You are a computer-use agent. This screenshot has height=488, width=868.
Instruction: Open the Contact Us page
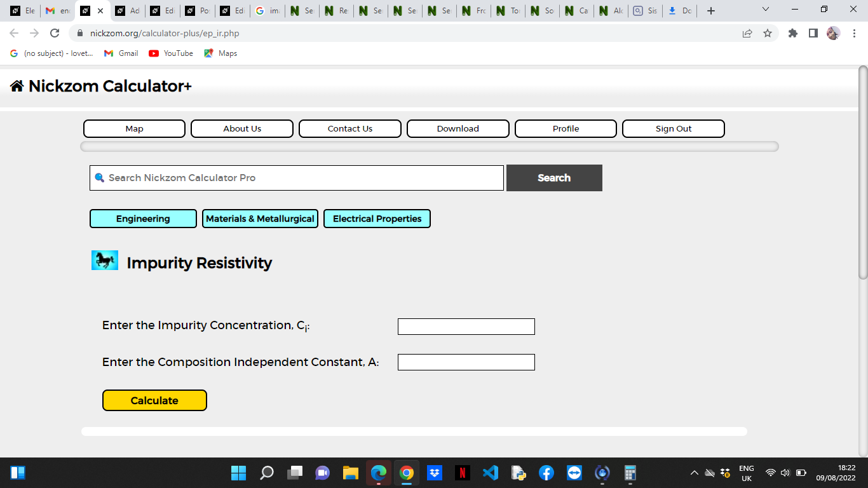(350, 128)
